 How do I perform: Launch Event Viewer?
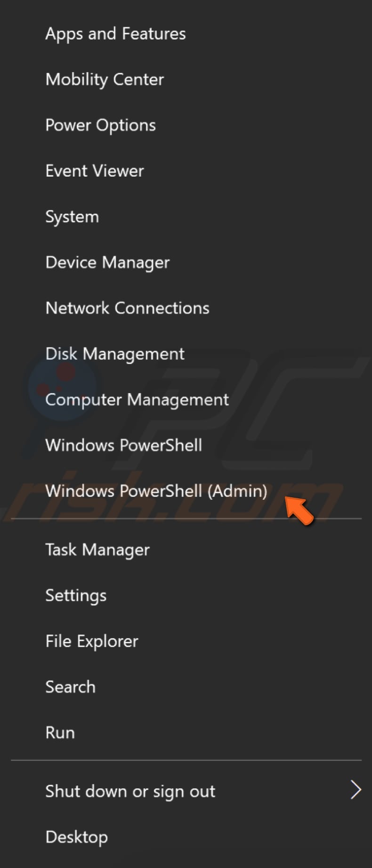tap(94, 170)
